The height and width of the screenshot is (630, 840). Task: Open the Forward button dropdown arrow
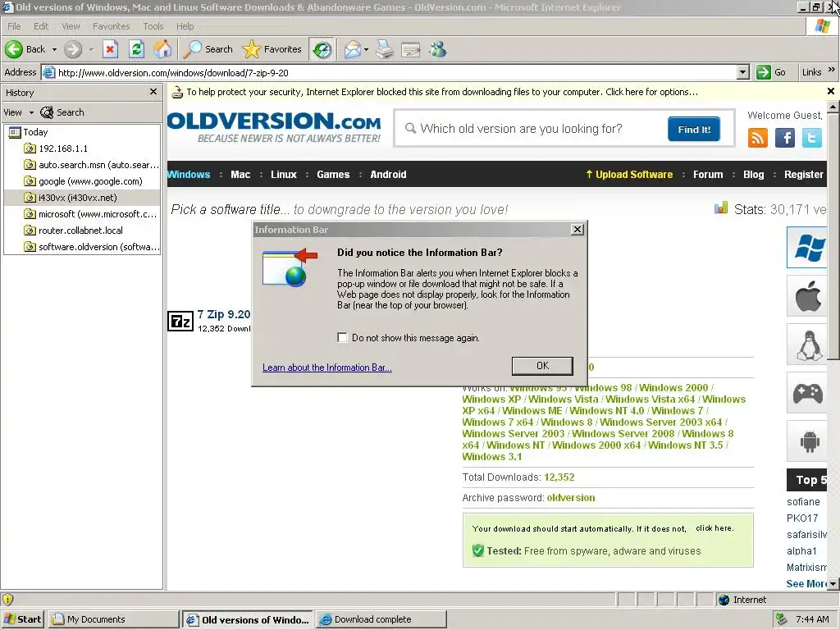pyautogui.click(x=91, y=49)
